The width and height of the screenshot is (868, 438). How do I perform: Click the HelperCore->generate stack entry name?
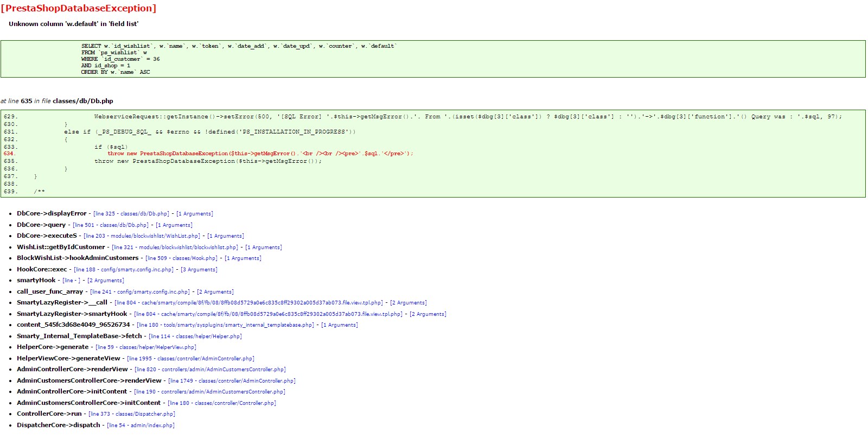[x=53, y=347]
